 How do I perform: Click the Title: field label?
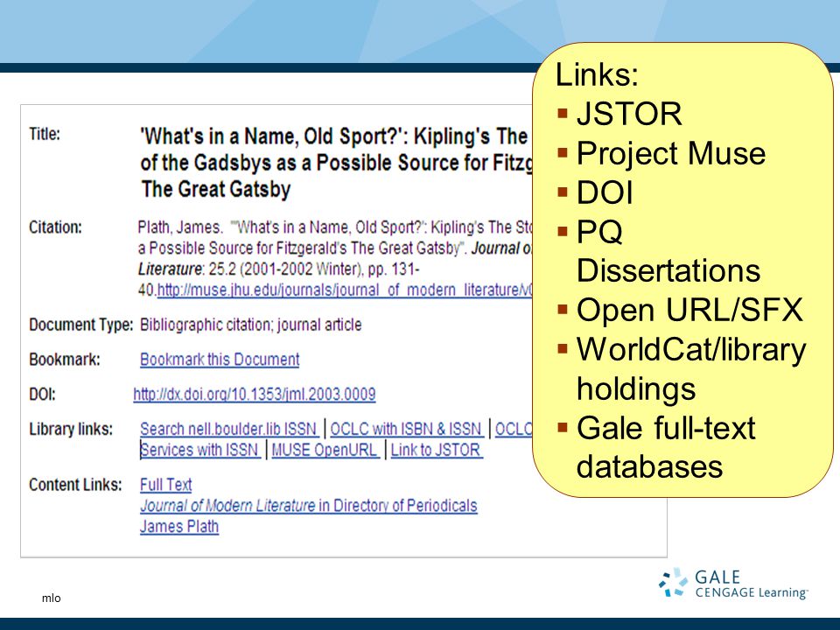tap(45, 134)
